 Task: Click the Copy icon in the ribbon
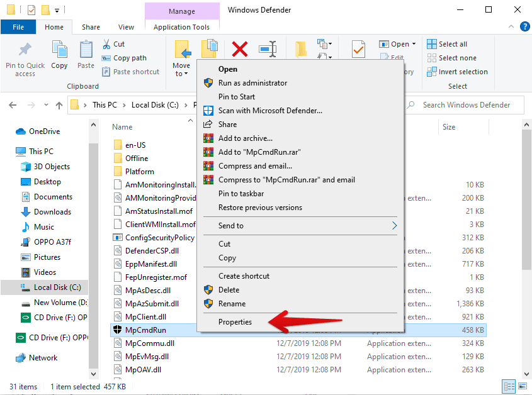click(x=59, y=50)
